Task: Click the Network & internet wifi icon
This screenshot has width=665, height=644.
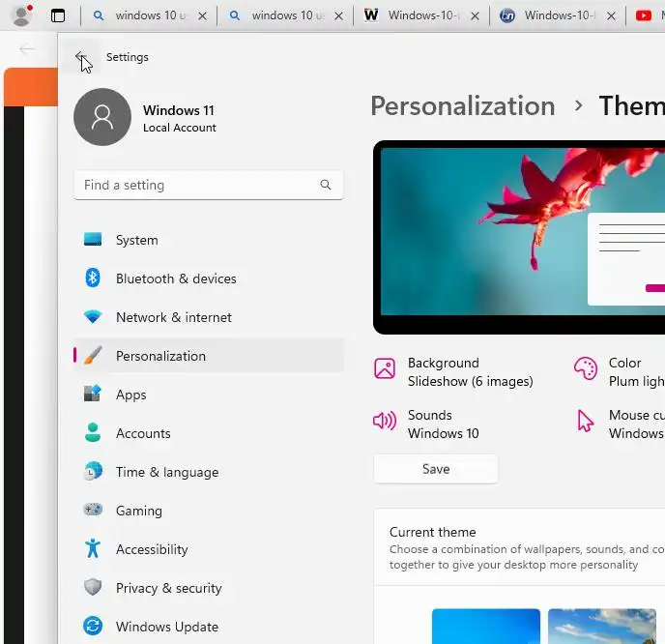Action: click(x=93, y=316)
